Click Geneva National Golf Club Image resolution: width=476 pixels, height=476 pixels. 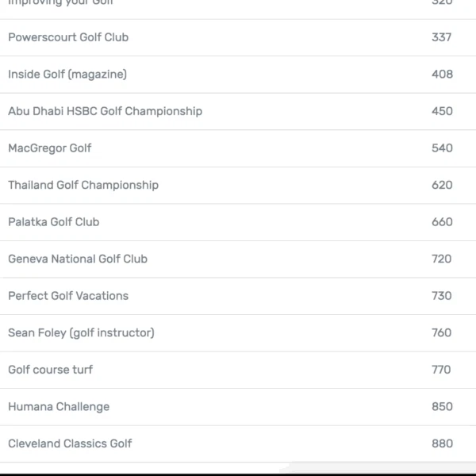tap(78, 259)
